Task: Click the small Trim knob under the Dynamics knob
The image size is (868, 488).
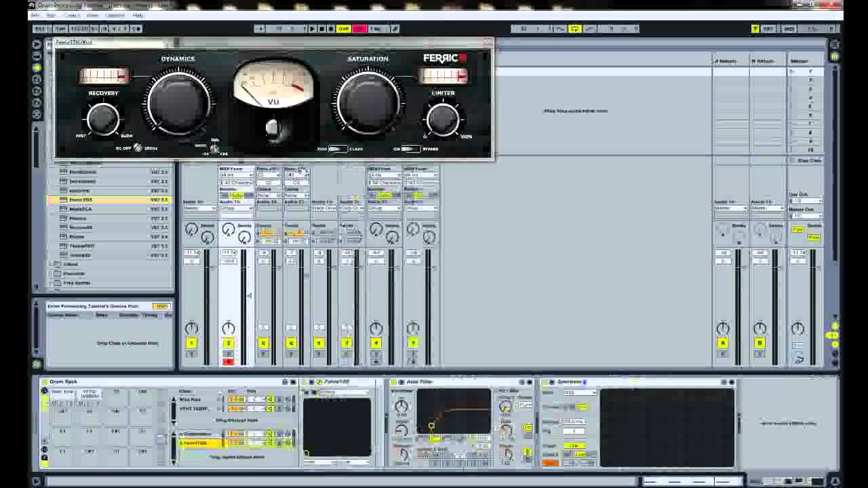Action: click(214, 148)
